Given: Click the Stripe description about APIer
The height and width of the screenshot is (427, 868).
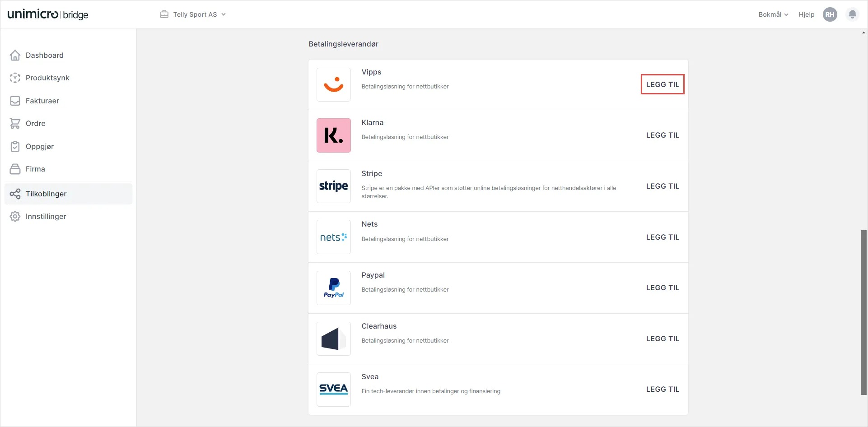Looking at the screenshot, I should (489, 192).
